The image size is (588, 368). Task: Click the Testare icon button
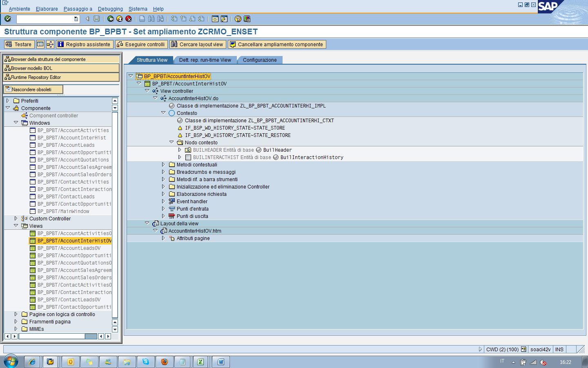point(19,44)
